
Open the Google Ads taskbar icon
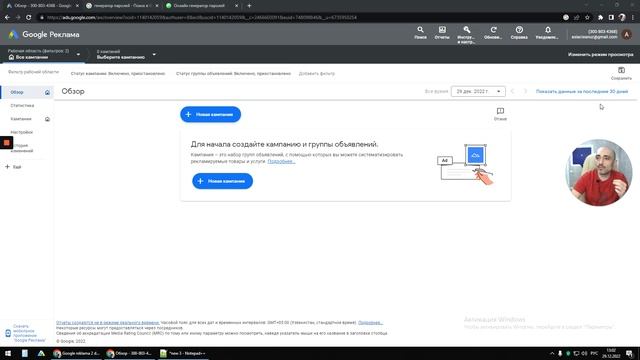[x=41, y=353]
